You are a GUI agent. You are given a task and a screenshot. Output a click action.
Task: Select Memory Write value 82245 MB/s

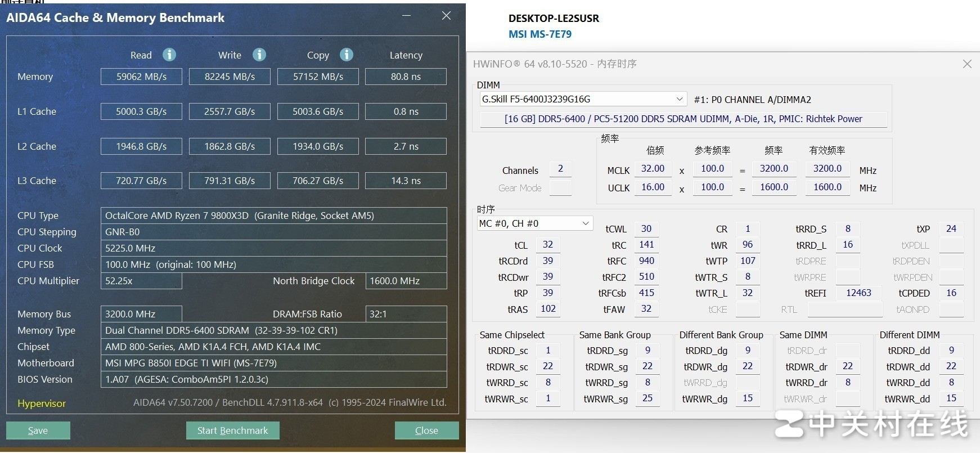(x=230, y=77)
